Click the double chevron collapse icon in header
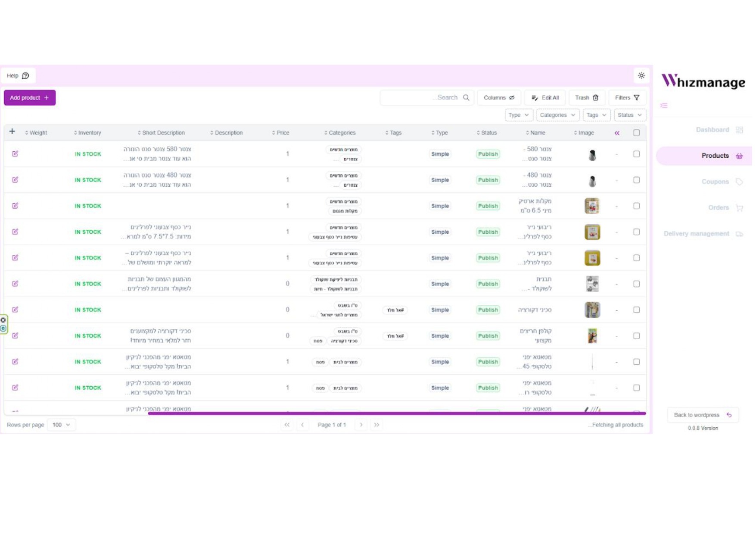The width and height of the screenshot is (756, 535). 616,133
